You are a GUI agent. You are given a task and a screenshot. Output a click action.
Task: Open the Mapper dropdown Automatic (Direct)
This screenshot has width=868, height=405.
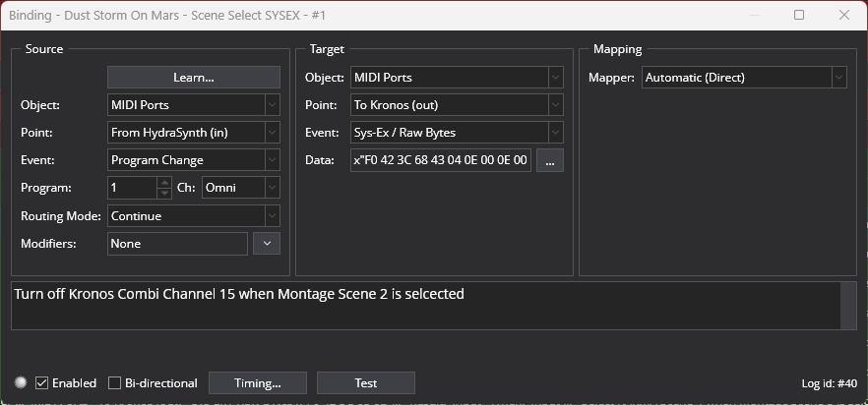(744, 78)
